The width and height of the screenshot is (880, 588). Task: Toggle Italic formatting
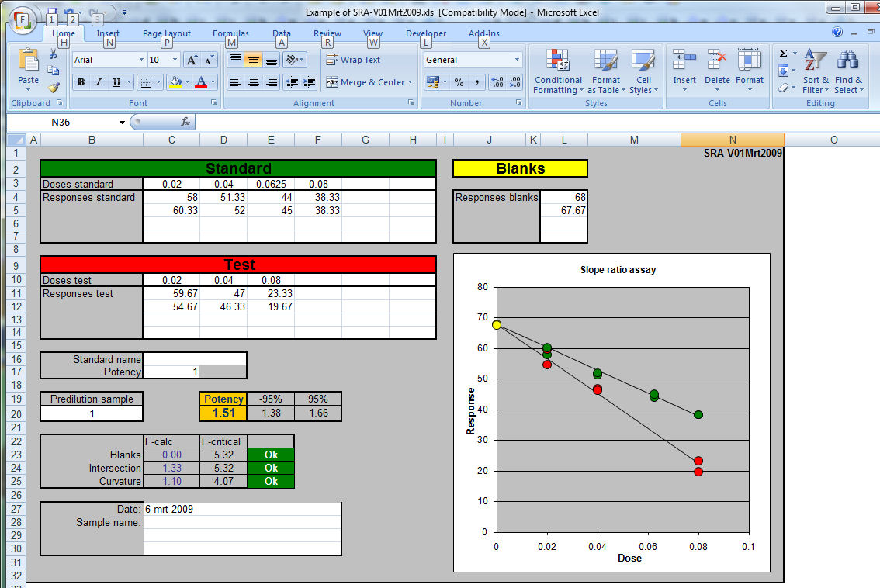(x=99, y=82)
